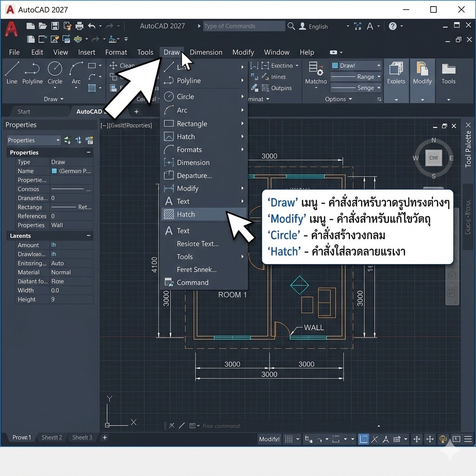Click the ROOM 1 label in drawing
The image size is (476, 476).
(232, 295)
